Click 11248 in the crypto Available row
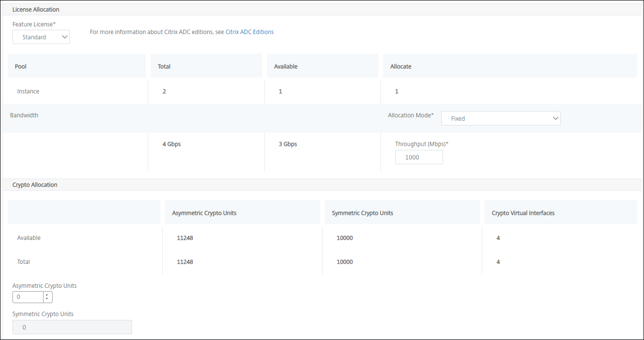The height and width of the screenshot is (340, 644). point(185,238)
